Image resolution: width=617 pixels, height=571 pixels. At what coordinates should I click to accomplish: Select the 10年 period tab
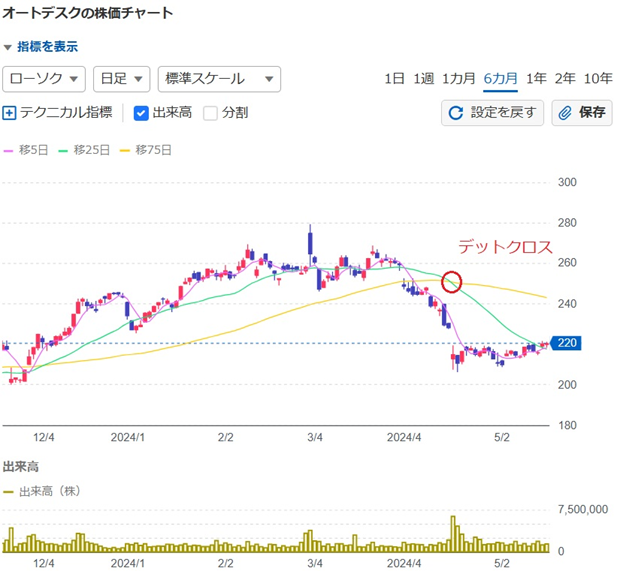tap(598, 79)
